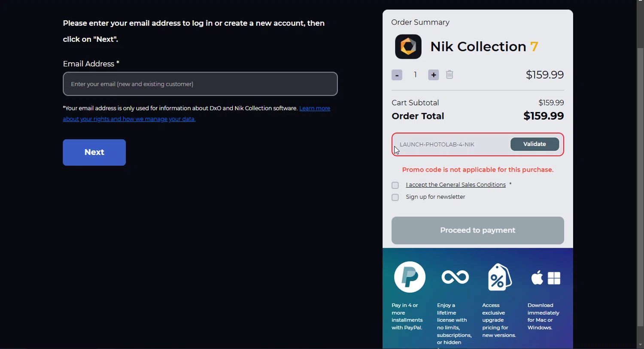Click the PayPal installments icon
Viewport: 644px width, 349px height.
coord(410,277)
